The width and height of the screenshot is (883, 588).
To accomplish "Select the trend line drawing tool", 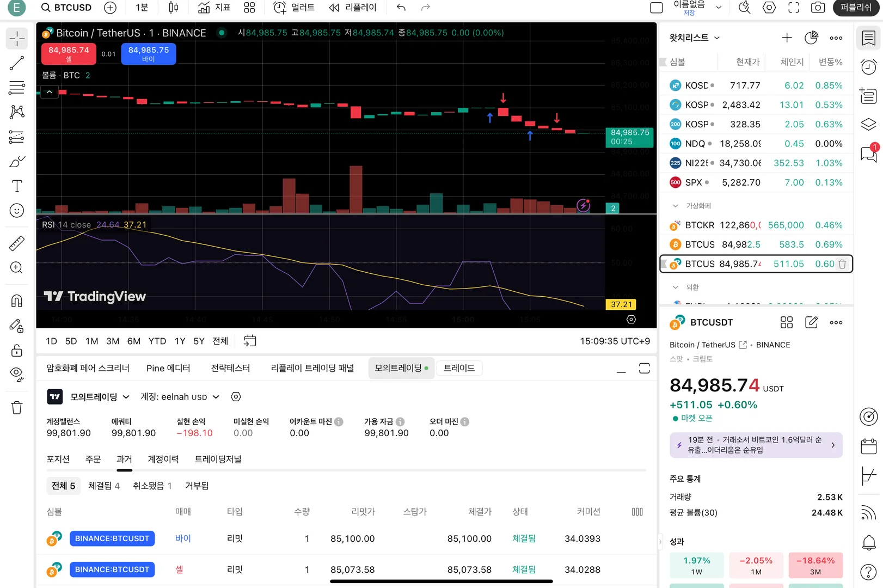I will click(x=17, y=63).
